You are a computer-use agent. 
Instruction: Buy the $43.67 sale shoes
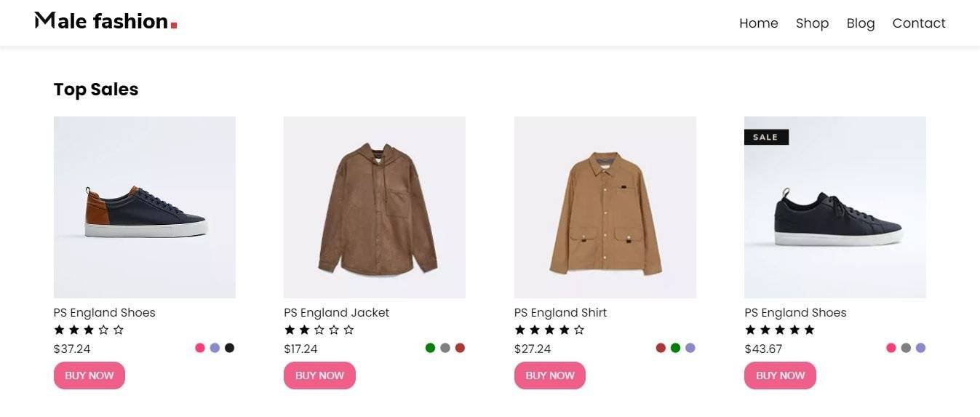click(x=780, y=376)
